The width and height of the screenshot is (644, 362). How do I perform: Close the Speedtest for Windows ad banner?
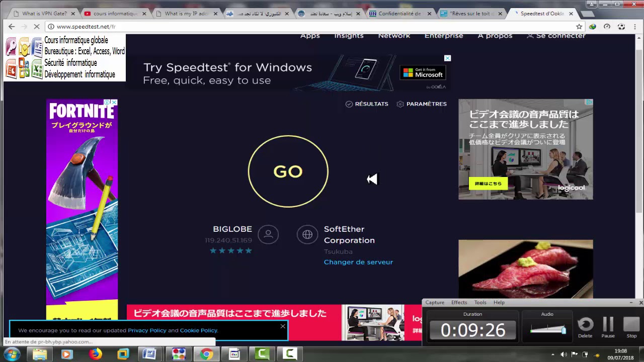pyautogui.click(x=447, y=58)
